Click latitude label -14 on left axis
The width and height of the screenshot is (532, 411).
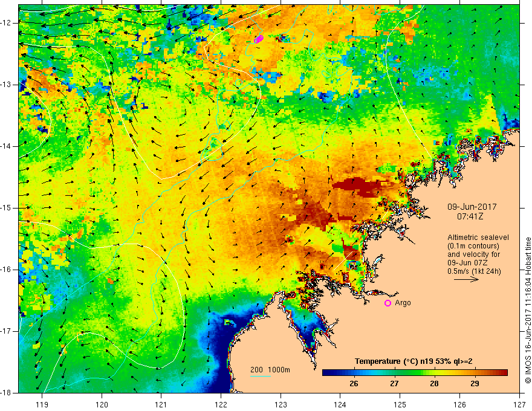point(6,146)
